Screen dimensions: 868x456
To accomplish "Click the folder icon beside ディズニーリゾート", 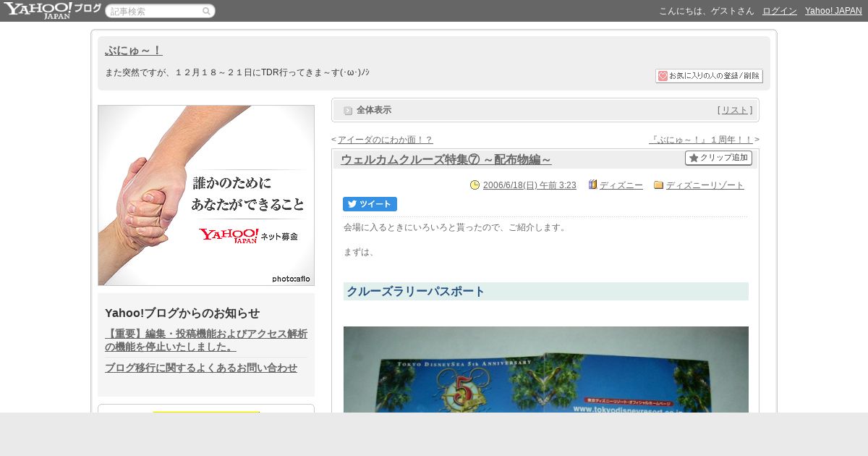I will coord(658,185).
